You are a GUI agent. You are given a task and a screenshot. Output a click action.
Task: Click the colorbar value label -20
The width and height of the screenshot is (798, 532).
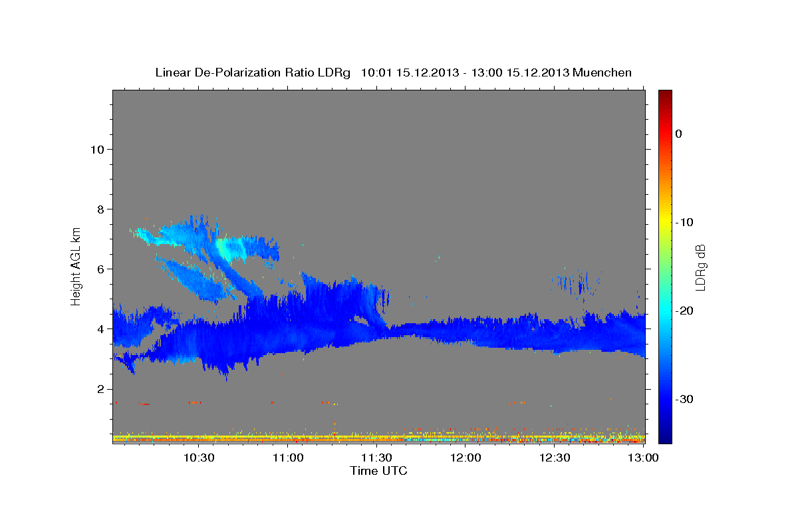point(684,311)
